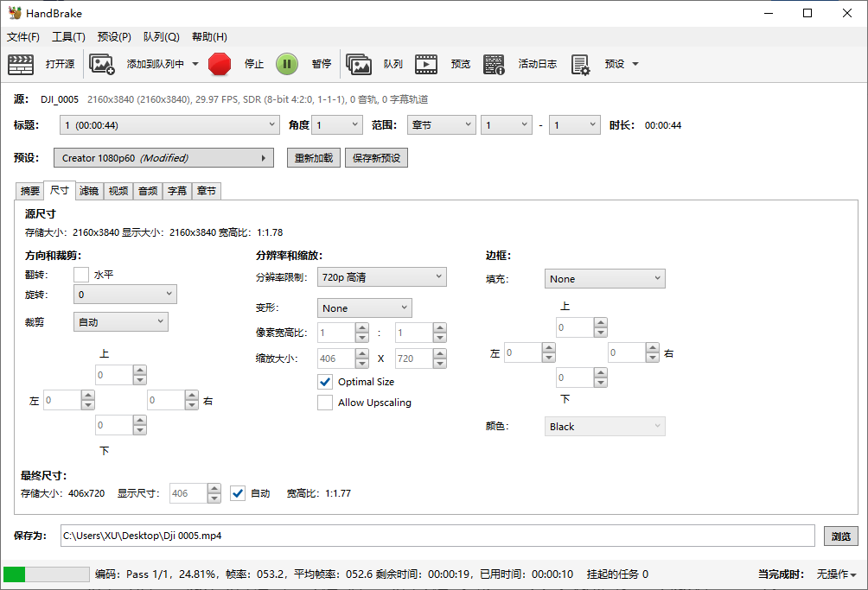Uncheck the Optimal Size checkbox
This screenshot has height=590, width=868.
tap(325, 382)
